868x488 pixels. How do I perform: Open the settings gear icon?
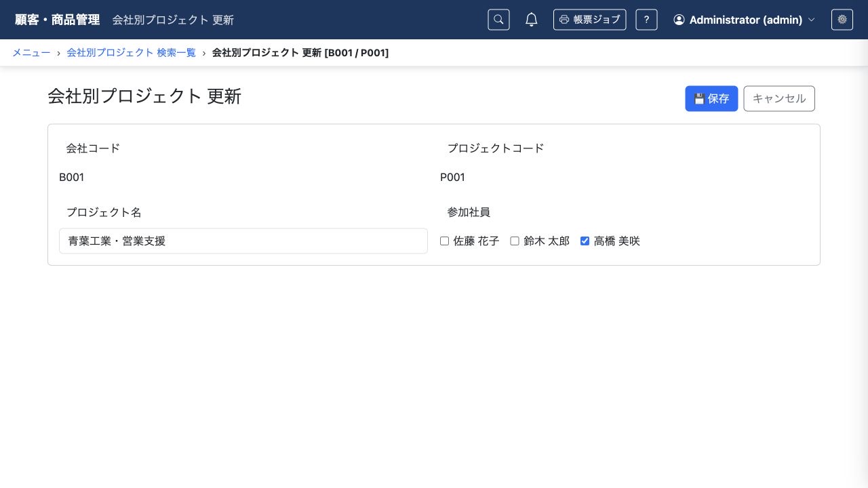pyautogui.click(x=842, y=20)
